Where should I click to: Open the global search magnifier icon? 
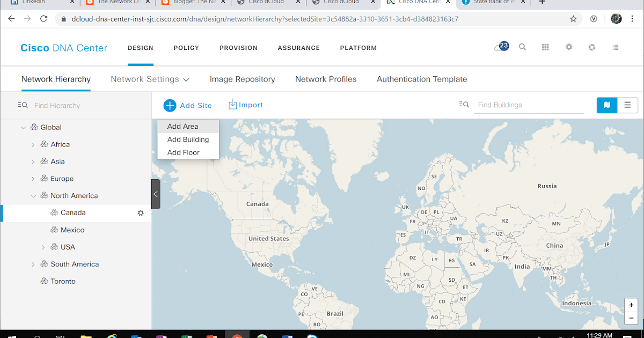(522, 47)
